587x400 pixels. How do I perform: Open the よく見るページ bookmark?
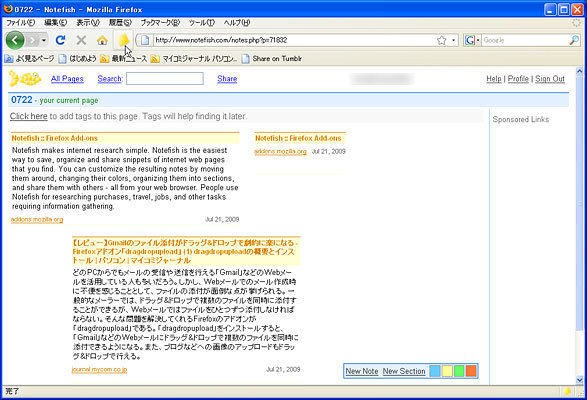(x=29, y=59)
